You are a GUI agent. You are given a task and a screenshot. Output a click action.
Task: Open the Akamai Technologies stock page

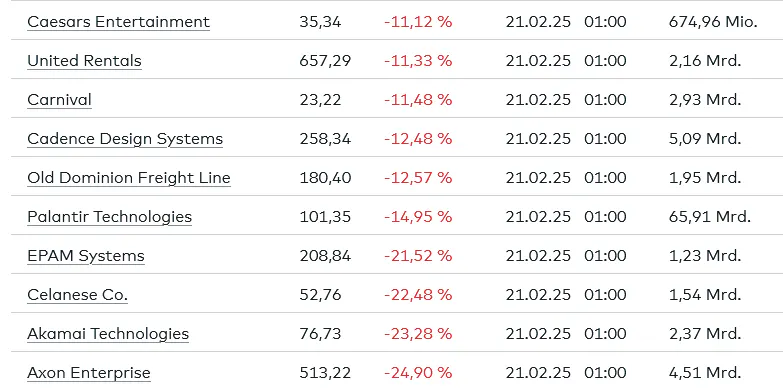(x=108, y=334)
